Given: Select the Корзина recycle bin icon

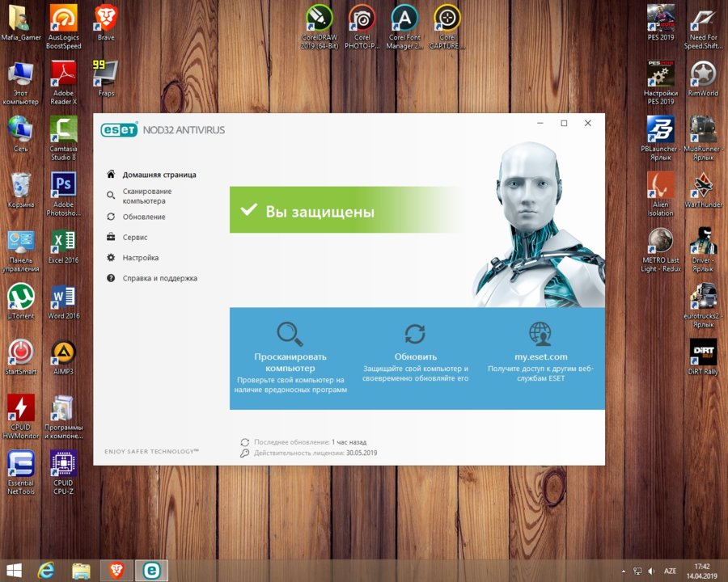Looking at the screenshot, I should tap(21, 190).
